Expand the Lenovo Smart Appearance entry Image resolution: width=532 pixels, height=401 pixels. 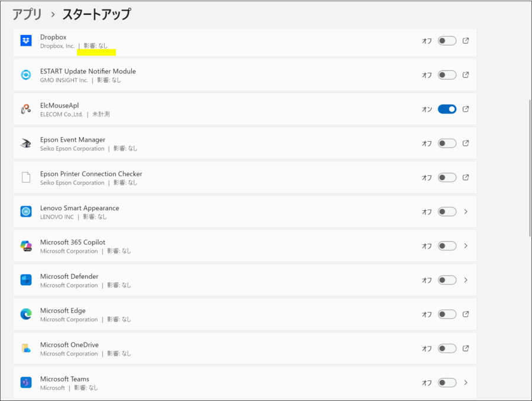(466, 211)
